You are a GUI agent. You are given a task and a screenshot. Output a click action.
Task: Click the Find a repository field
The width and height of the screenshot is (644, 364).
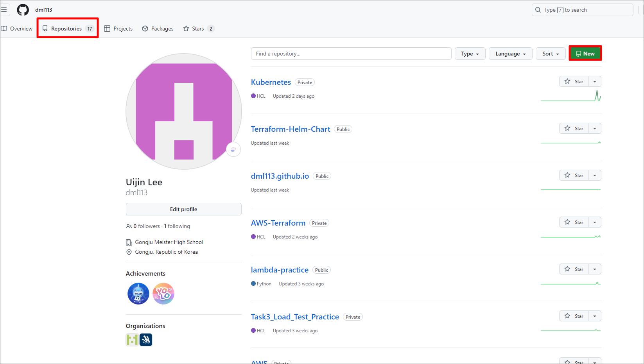[x=351, y=54]
